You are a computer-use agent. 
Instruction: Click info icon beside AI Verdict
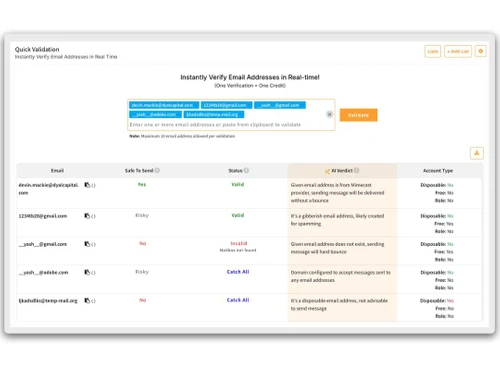pos(356,170)
